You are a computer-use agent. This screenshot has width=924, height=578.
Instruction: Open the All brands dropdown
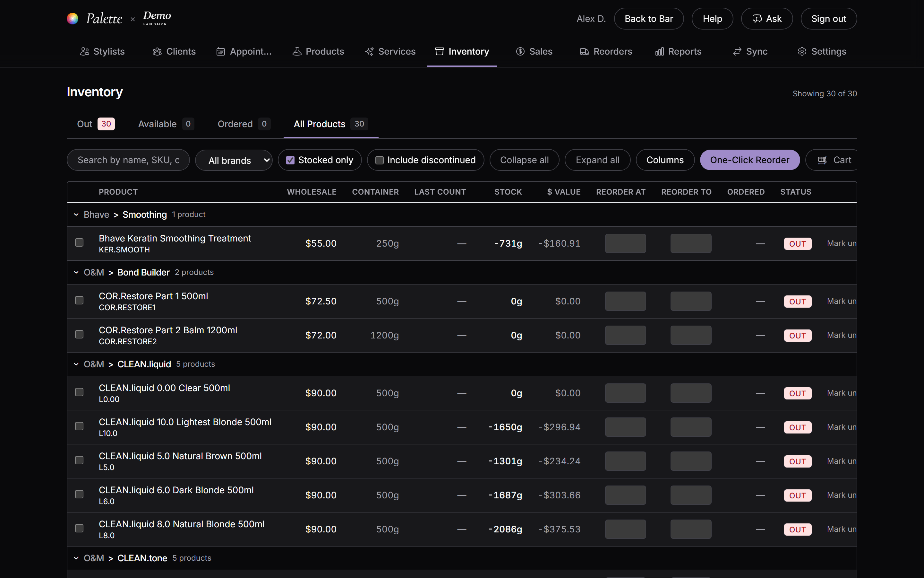[234, 160]
